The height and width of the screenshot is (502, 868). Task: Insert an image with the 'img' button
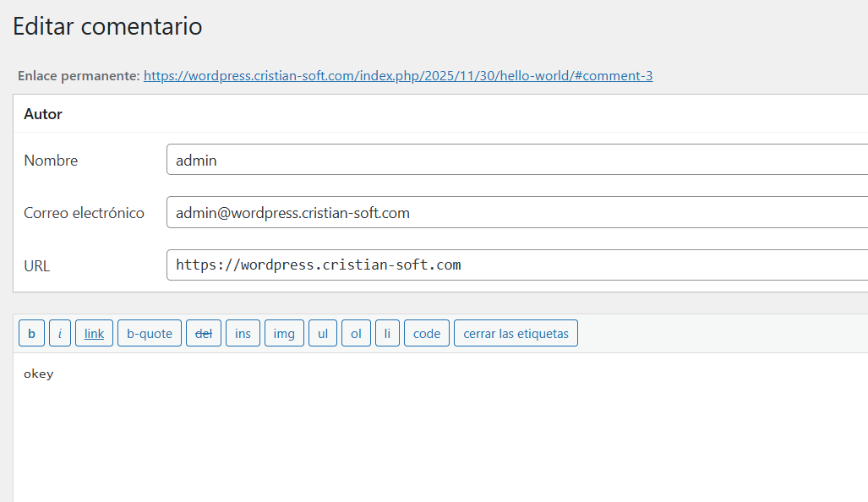pyautogui.click(x=284, y=333)
